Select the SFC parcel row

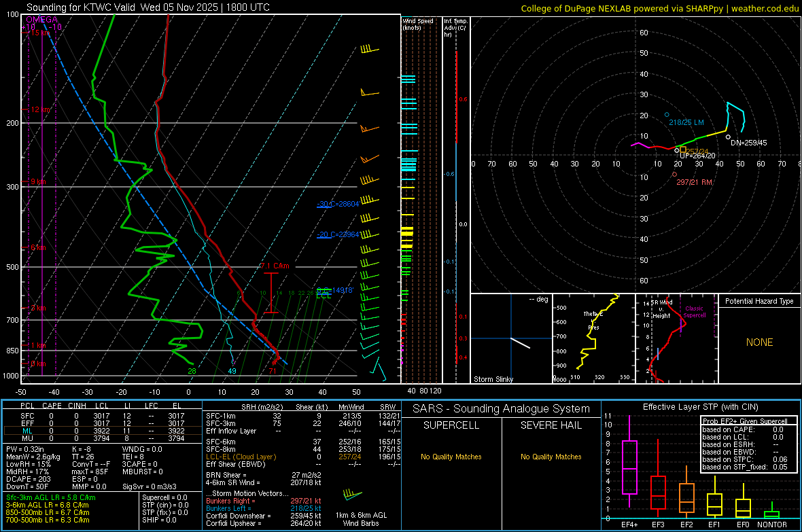coord(103,416)
